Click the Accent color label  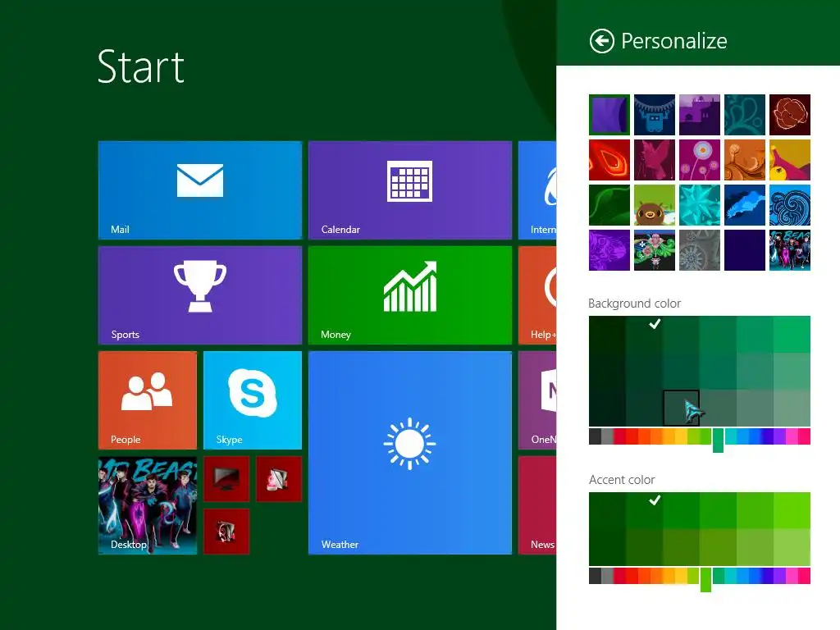point(622,479)
